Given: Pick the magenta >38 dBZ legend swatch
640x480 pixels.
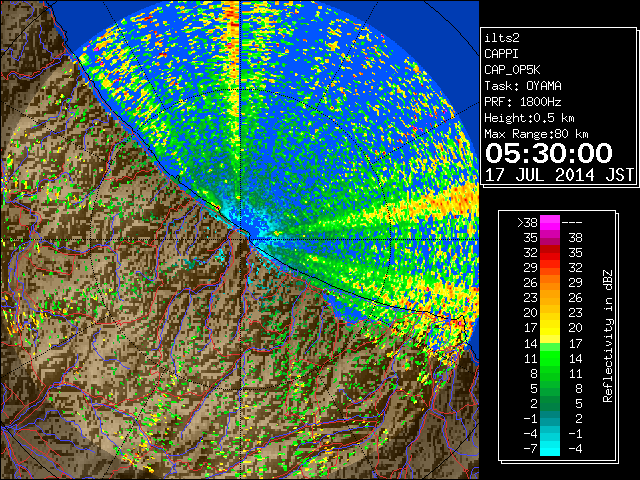Looking at the screenshot, I should (550, 222).
